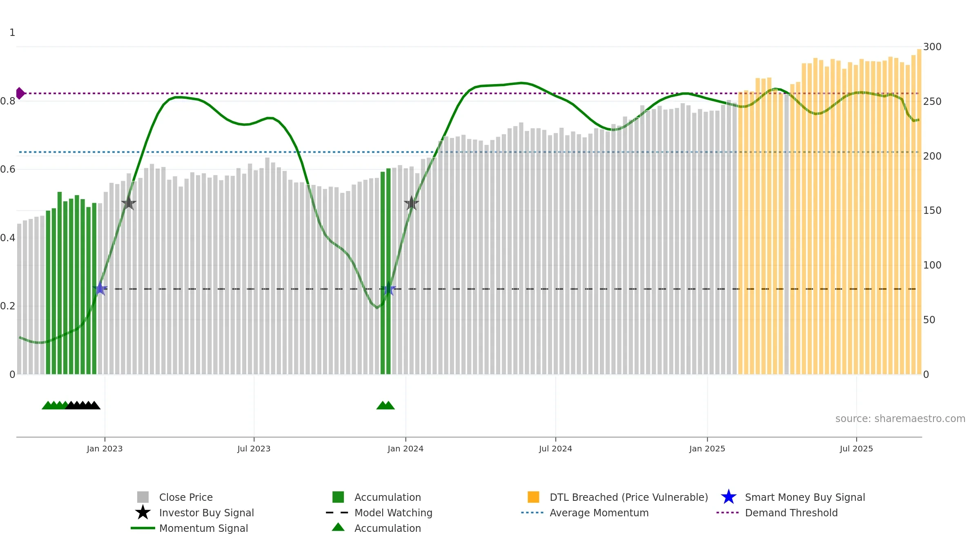The image size is (980, 551).
Task: Click the Jul 2024 axis tick label
Action: click(x=555, y=449)
